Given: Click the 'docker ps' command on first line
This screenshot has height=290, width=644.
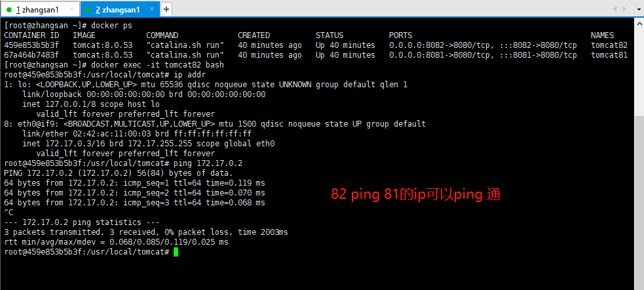Looking at the screenshot, I should [x=112, y=26].
